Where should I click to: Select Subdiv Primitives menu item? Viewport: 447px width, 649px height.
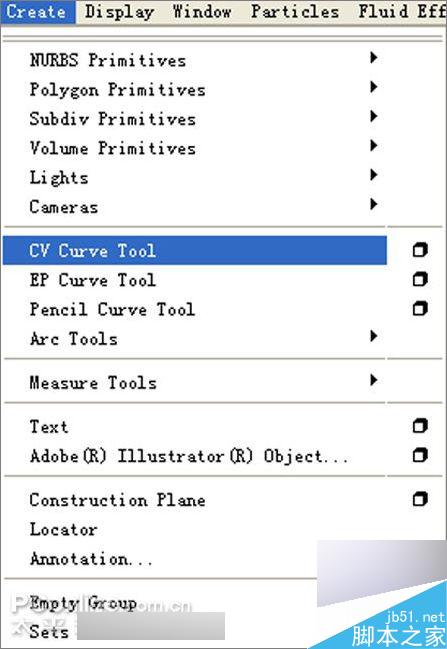point(112,119)
